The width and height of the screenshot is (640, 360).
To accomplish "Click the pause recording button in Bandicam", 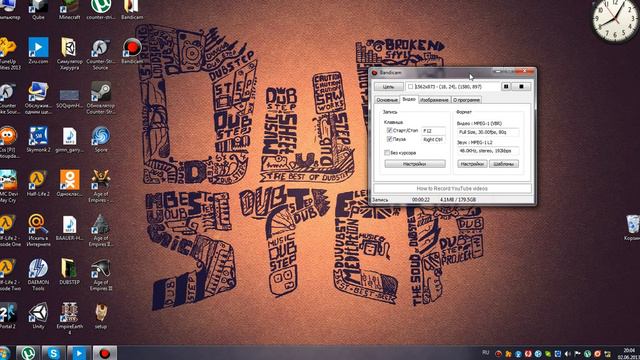I will click(506, 87).
